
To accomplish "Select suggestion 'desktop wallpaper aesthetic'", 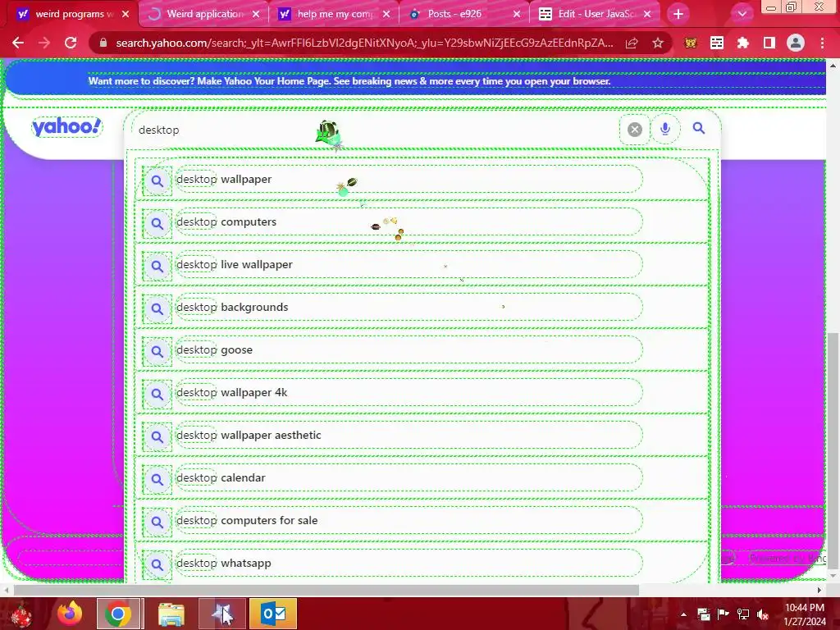I will coord(422,435).
